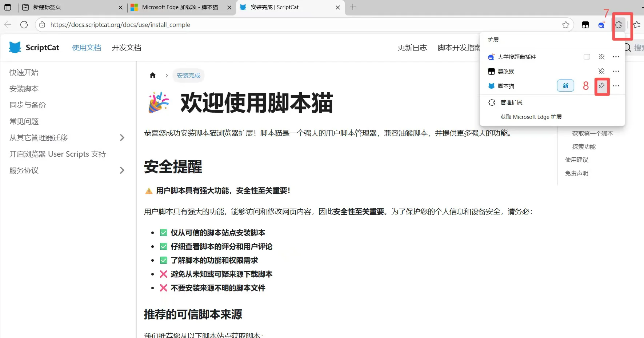Switch to the 安装完成 ScriptCat tab
Image resolution: width=644 pixels, height=338 pixels.
tap(276, 7)
